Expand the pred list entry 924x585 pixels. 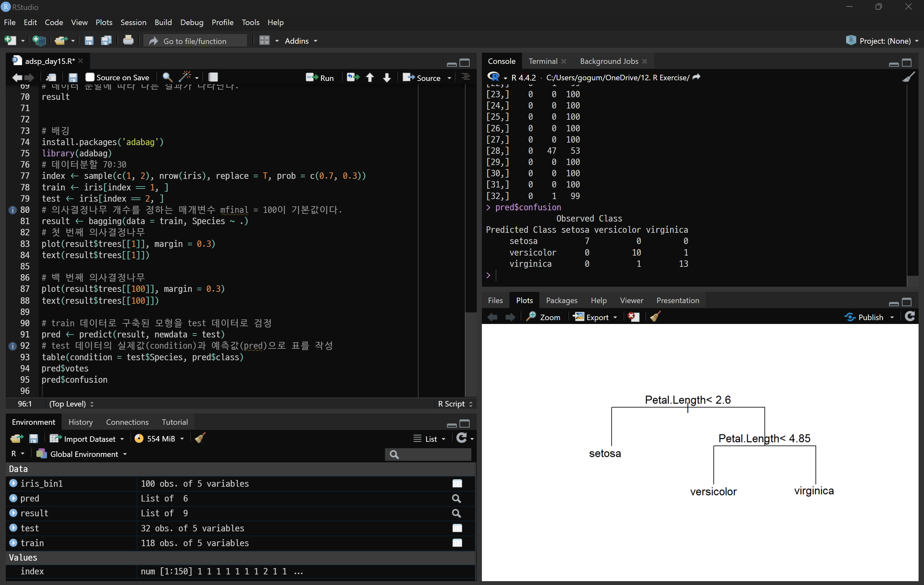pos(13,498)
